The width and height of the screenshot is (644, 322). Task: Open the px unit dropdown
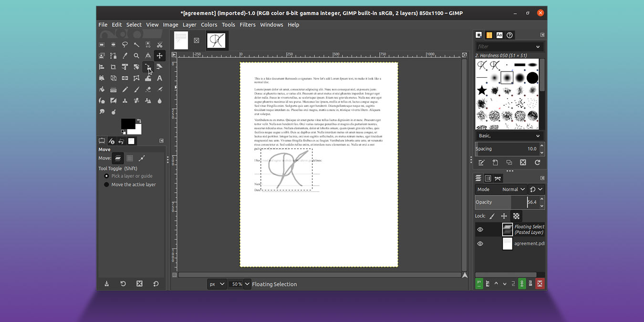(217, 284)
